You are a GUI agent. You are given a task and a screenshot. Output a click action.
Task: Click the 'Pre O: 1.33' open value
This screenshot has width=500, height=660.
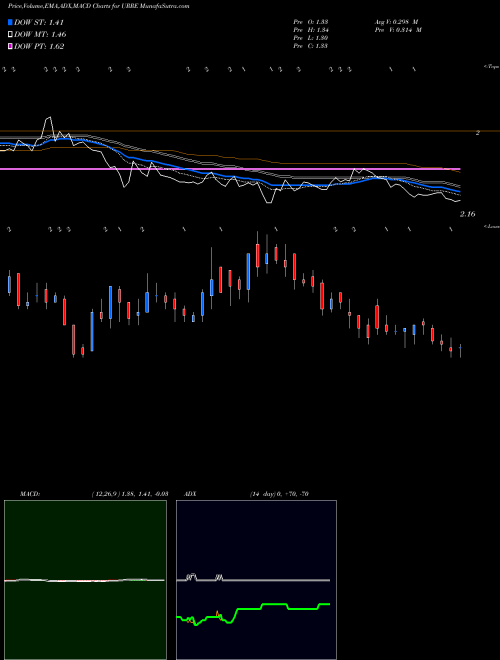[311, 22]
